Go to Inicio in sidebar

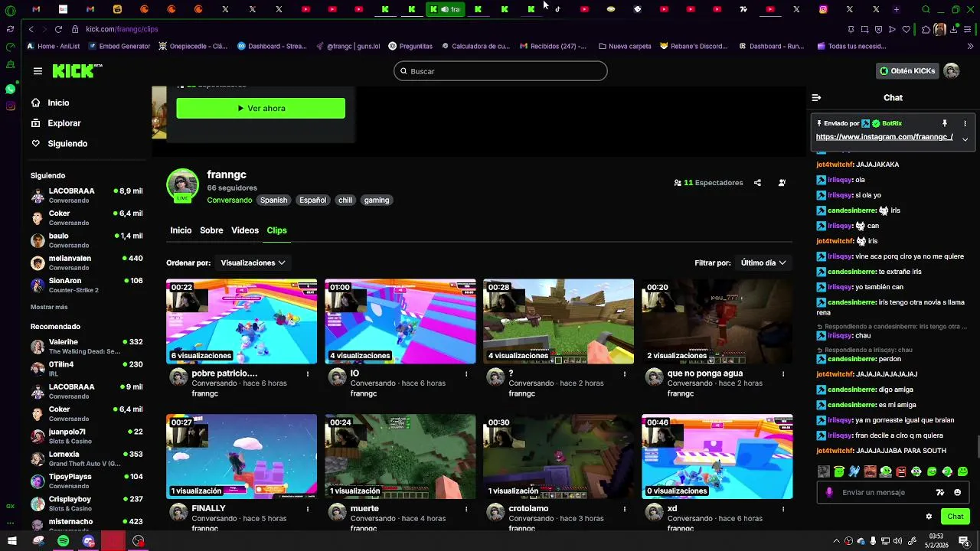[x=51, y=103]
